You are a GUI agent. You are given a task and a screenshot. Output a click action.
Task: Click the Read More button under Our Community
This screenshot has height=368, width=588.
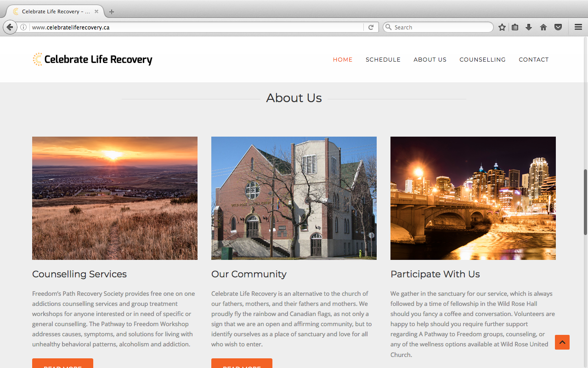click(242, 363)
